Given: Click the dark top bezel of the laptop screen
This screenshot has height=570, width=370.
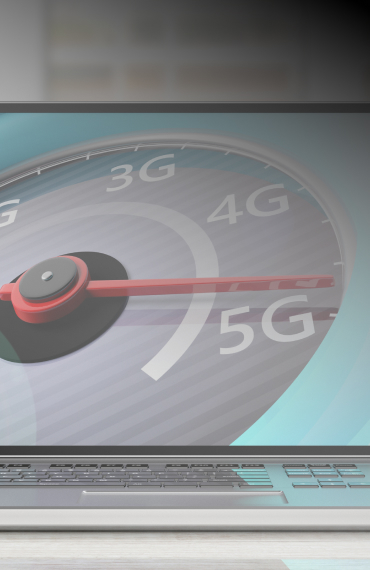Looking at the screenshot, I should click(185, 108).
